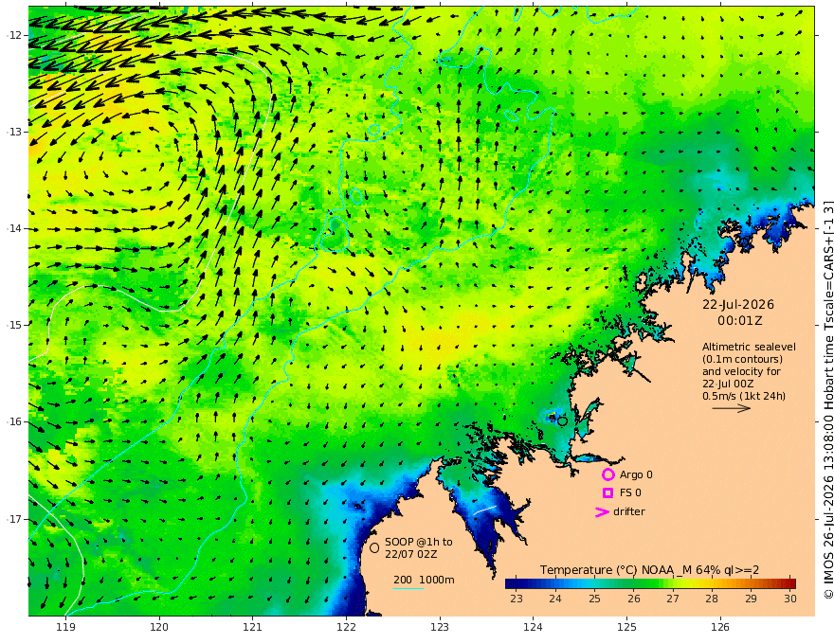Click the SOOP circle marker near 16°S 124.3°E
The height and width of the screenshot is (644, 834).
coord(563,421)
